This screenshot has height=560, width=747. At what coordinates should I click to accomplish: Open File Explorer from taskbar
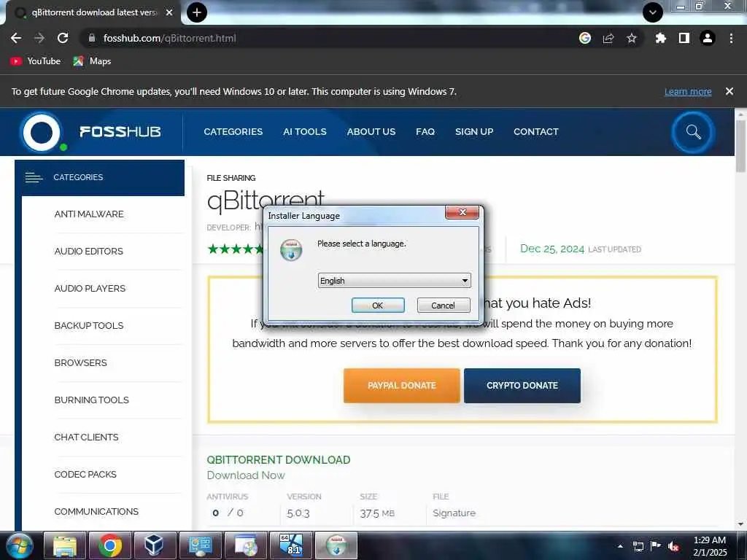[65, 545]
